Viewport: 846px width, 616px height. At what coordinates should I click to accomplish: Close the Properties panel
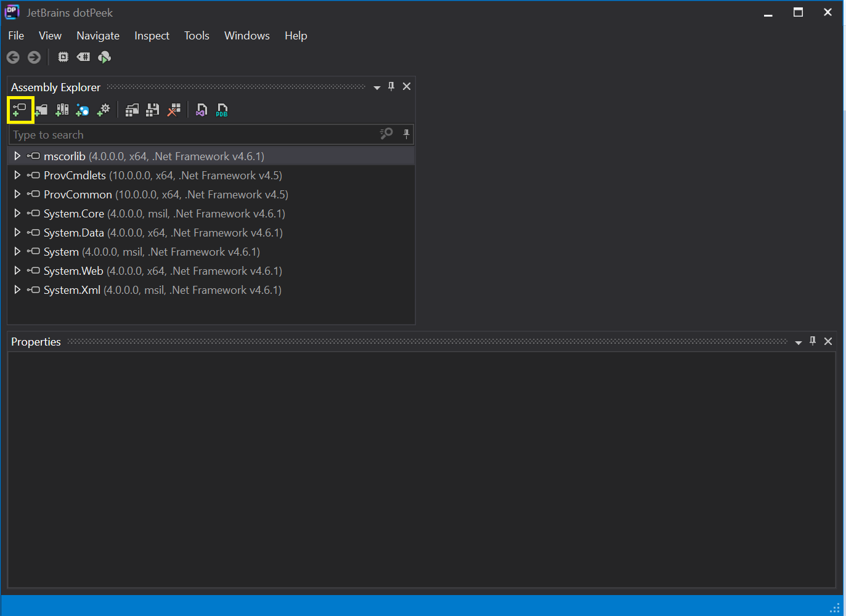click(828, 341)
